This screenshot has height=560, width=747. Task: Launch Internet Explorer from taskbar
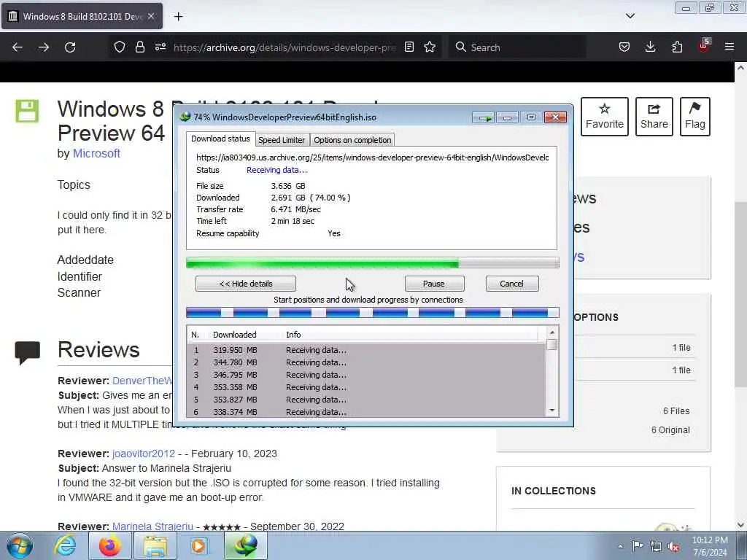coord(65,545)
